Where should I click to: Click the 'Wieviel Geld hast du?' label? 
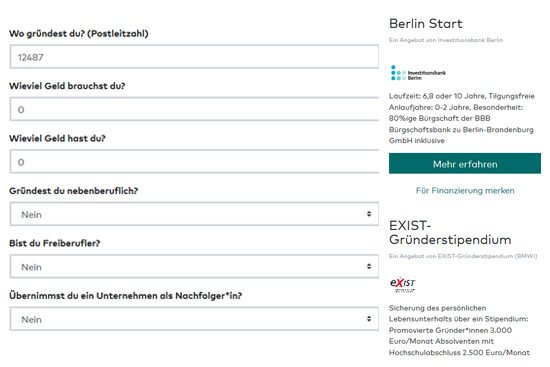pos(58,139)
